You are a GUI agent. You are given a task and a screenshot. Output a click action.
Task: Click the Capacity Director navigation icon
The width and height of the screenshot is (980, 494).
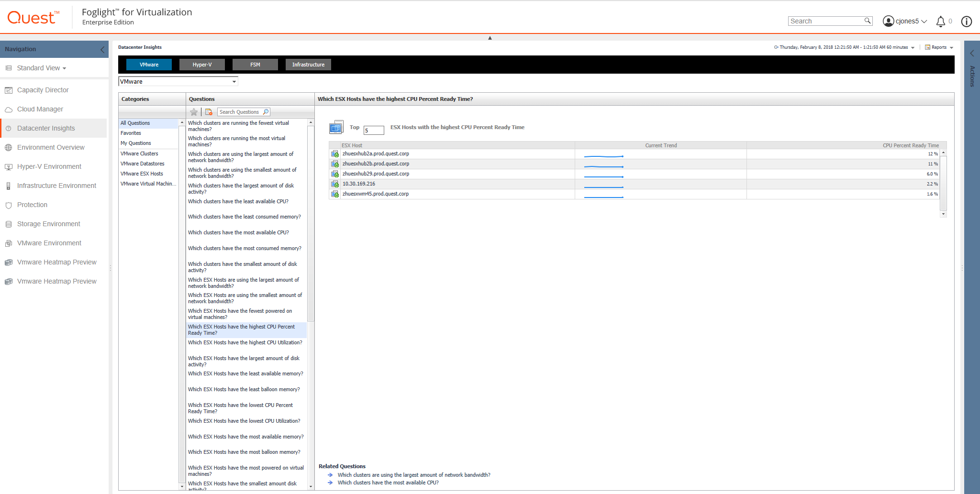pos(9,90)
